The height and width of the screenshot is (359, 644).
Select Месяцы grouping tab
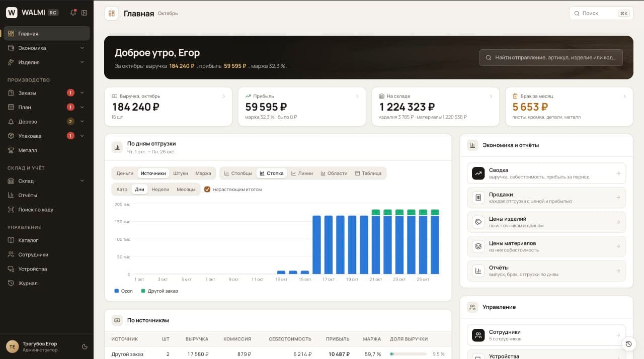point(186,190)
